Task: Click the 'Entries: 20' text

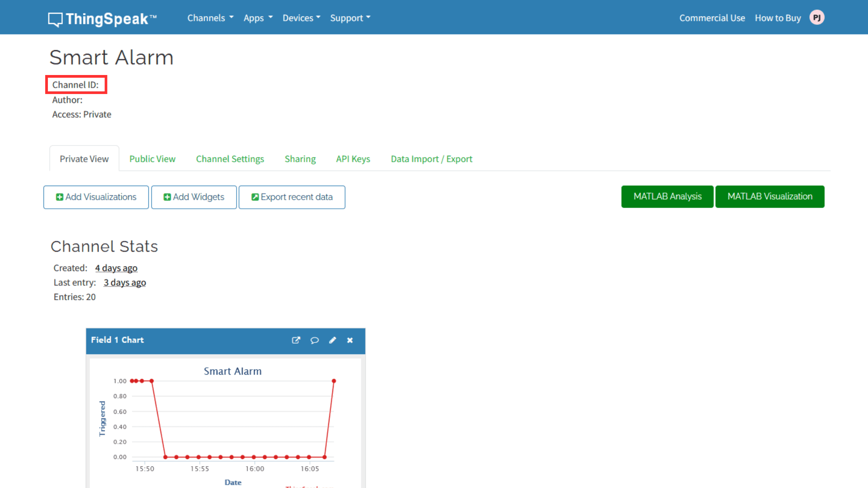Action: coord(75,297)
